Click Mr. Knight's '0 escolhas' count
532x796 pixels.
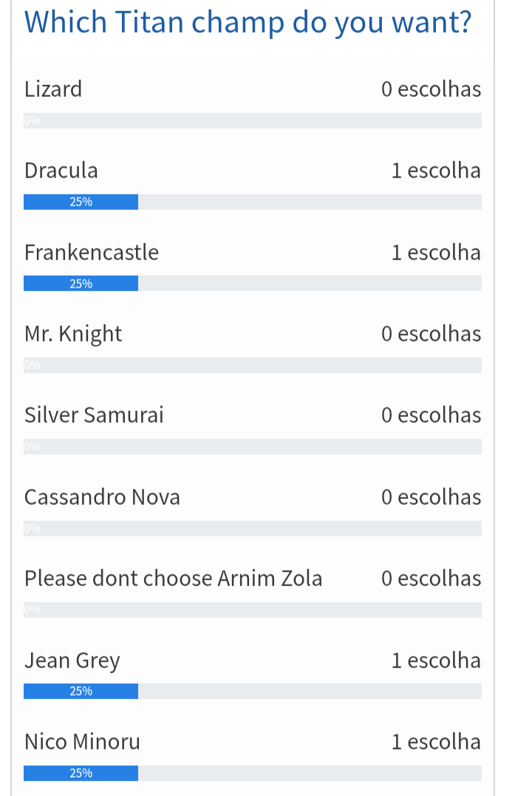tap(431, 334)
